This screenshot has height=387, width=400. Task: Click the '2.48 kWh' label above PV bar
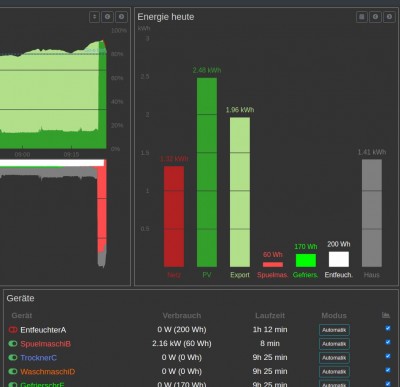[207, 70]
